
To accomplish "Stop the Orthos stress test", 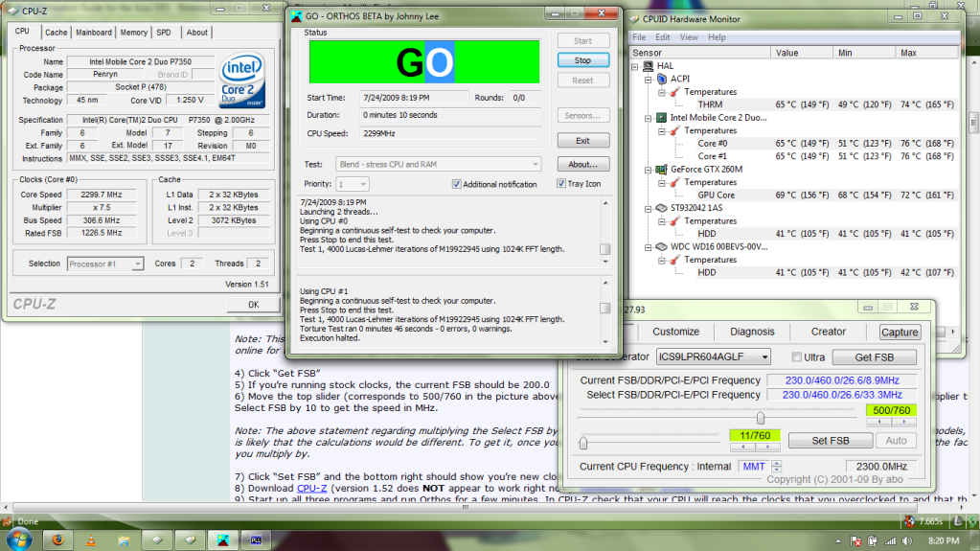I will [582, 60].
